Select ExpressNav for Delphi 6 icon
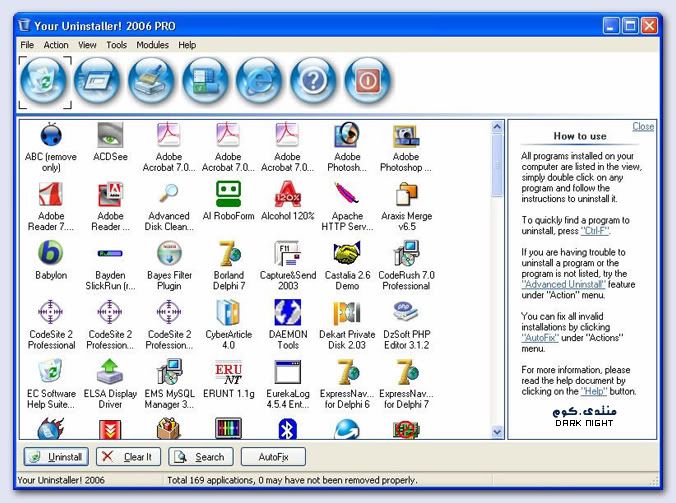The image size is (676, 503). [x=347, y=372]
